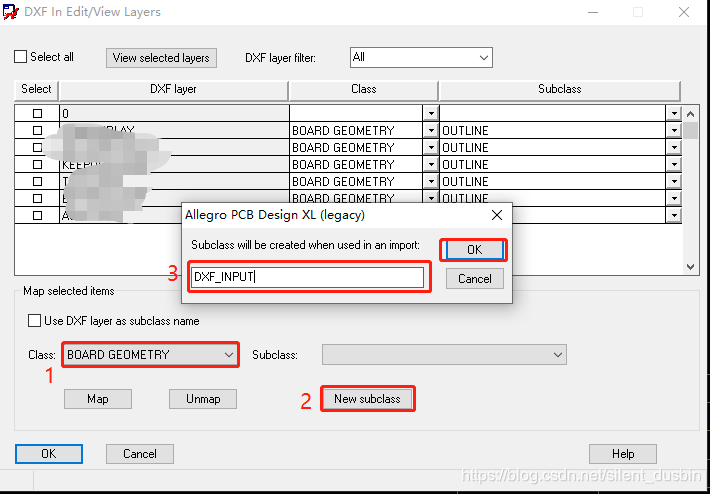Open Help for the DXF dialog
The width and height of the screenshot is (710, 494).
623,454
